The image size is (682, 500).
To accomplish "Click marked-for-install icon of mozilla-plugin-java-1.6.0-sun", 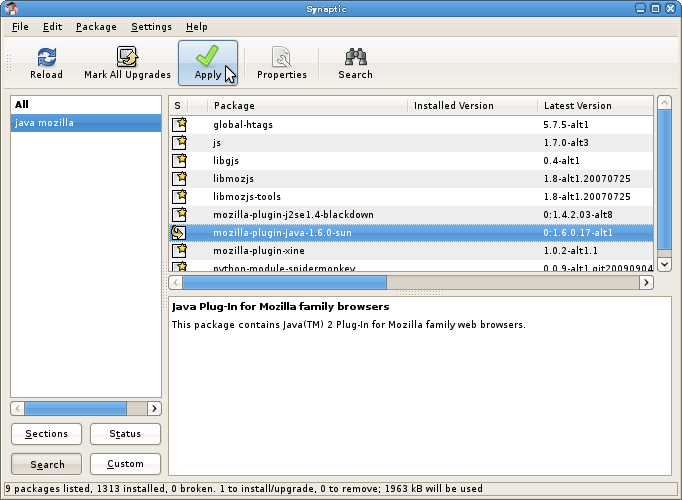I will coord(179,233).
